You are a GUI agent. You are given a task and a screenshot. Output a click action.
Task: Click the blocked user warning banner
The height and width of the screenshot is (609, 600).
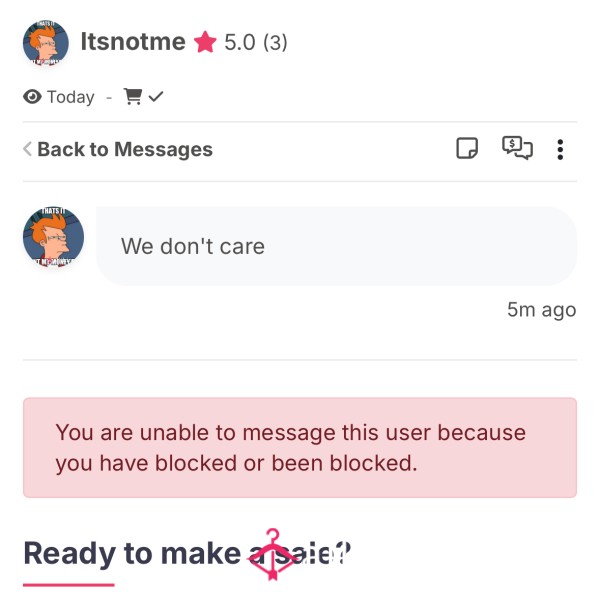click(x=300, y=447)
